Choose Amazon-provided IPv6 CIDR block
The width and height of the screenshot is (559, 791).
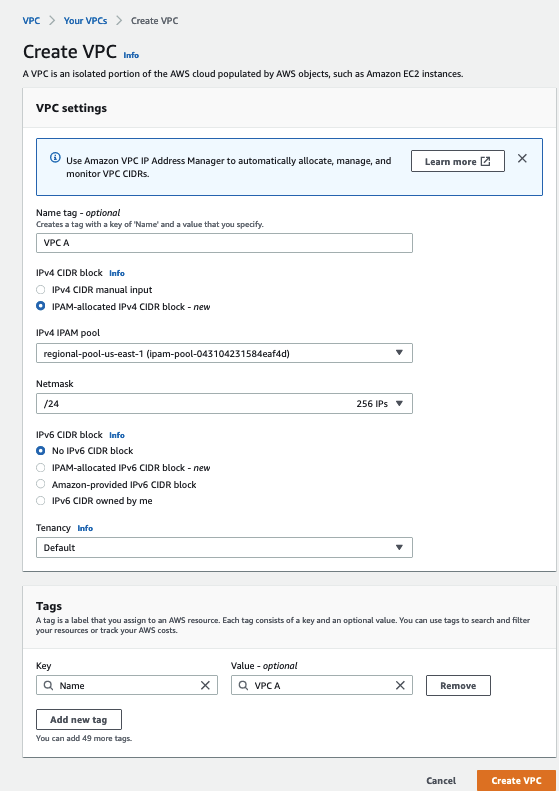[41, 484]
